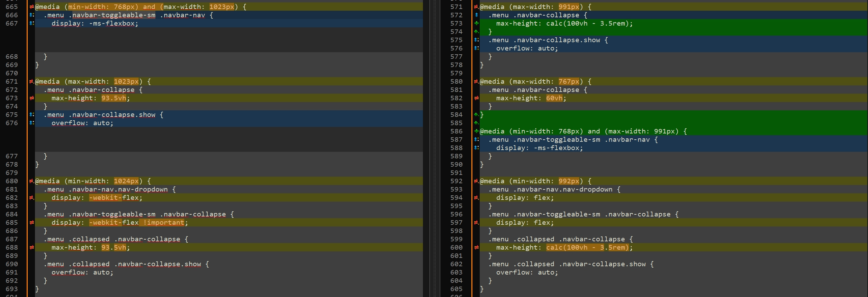Viewport: 868px width, 297px height.
Task: Click the moved-line arrow marker on left line 666
Action: point(31,15)
